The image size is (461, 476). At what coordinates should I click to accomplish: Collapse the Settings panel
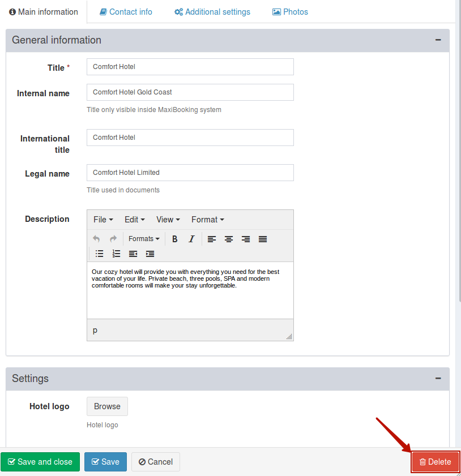tap(438, 379)
